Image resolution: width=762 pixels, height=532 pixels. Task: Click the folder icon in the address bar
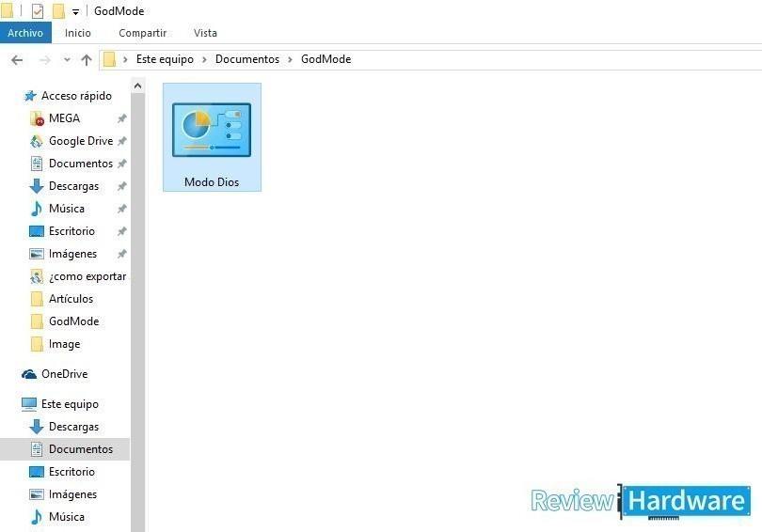pos(110,59)
